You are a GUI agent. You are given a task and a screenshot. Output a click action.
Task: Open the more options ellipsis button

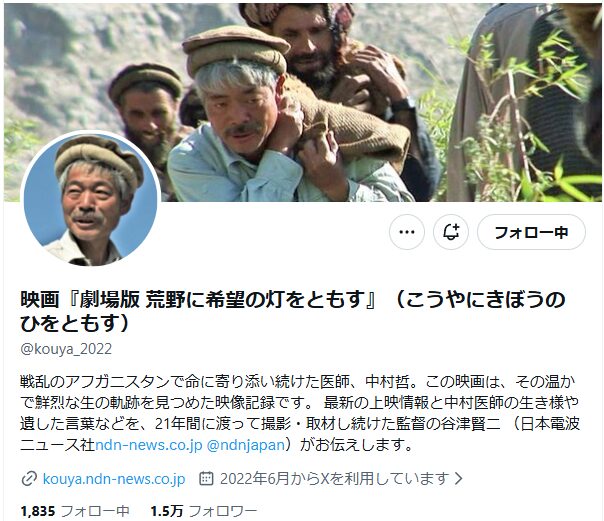tap(407, 232)
